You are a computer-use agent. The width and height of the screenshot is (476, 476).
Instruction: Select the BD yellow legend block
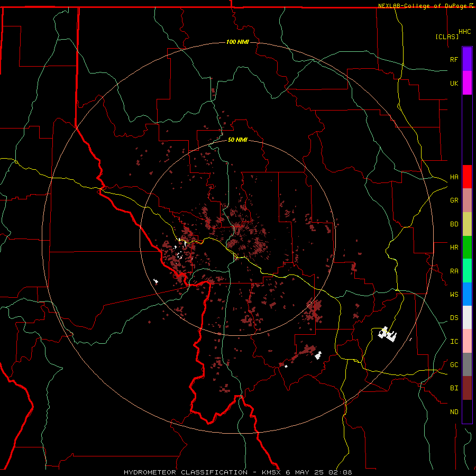coord(467,224)
